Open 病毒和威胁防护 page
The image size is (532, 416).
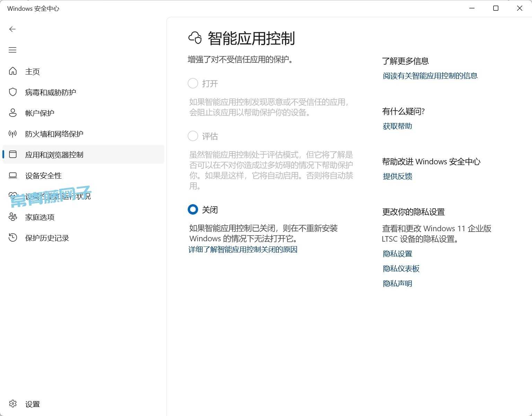pyautogui.click(x=83, y=92)
